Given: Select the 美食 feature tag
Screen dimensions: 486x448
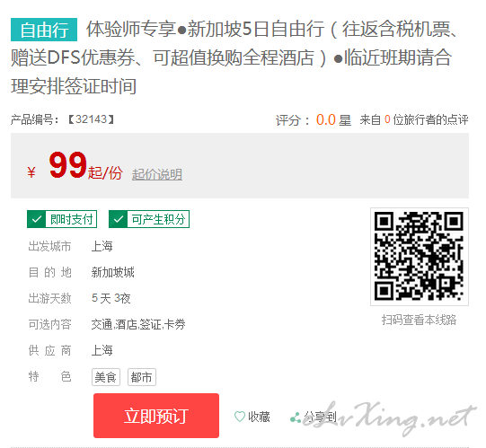Looking at the screenshot, I should click(106, 377).
